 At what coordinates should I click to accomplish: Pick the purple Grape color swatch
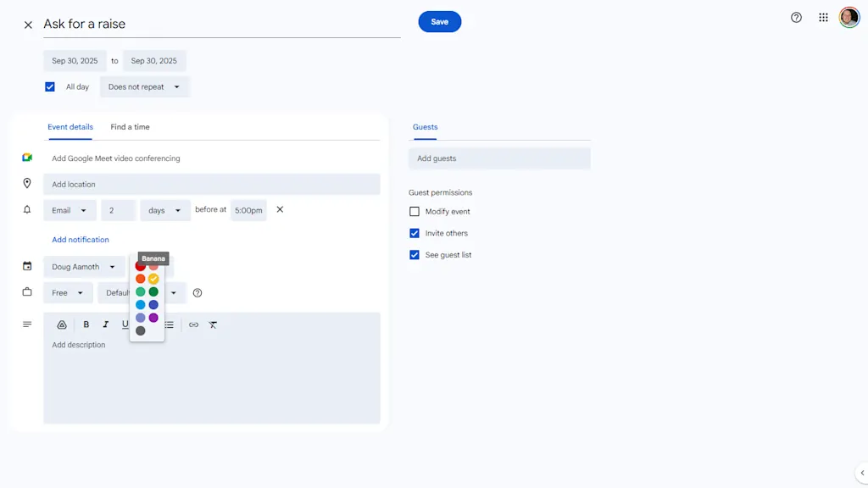click(153, 318)
